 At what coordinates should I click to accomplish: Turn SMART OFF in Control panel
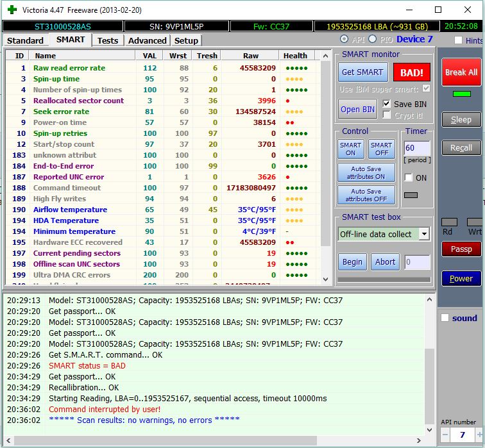coord(381,149)
